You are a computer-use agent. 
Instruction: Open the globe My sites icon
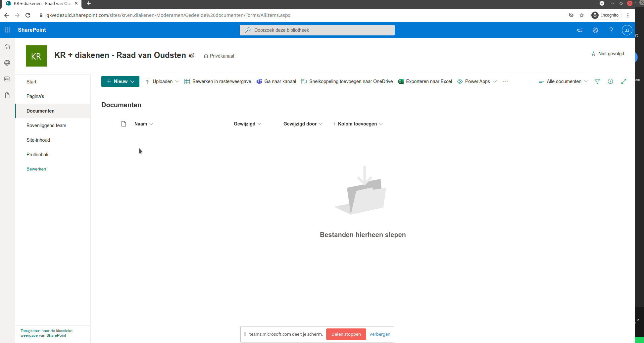7,63
